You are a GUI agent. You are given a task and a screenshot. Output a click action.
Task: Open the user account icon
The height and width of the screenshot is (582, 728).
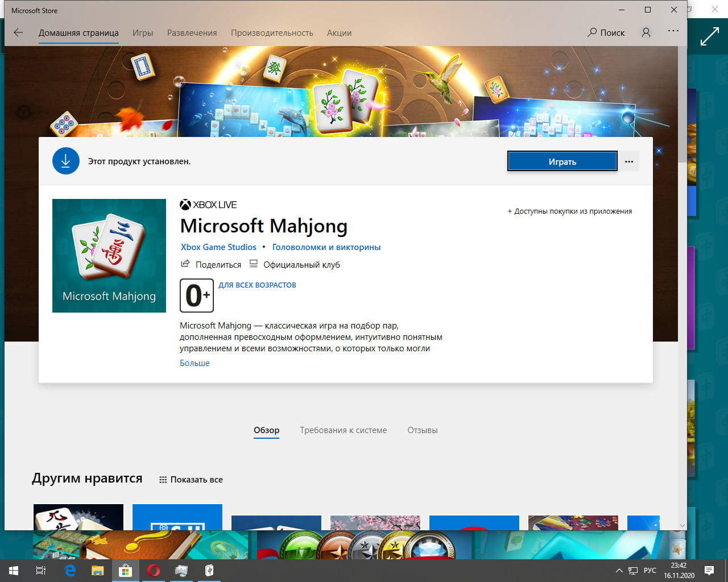pyautogui.click(x=646, y=32)
